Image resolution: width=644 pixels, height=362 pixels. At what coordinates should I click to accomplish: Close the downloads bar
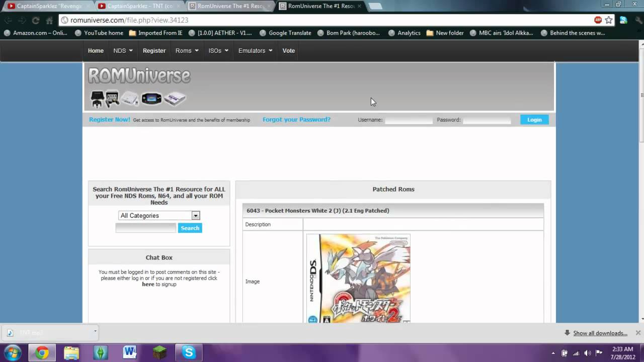pyautogui.click(x=638, y=333)
